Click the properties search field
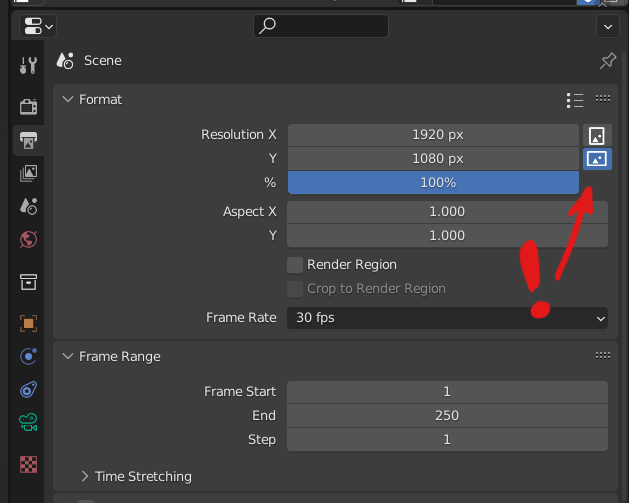This screenshot has width=629, height=503. pyautogui.click(x=321, y=26)
